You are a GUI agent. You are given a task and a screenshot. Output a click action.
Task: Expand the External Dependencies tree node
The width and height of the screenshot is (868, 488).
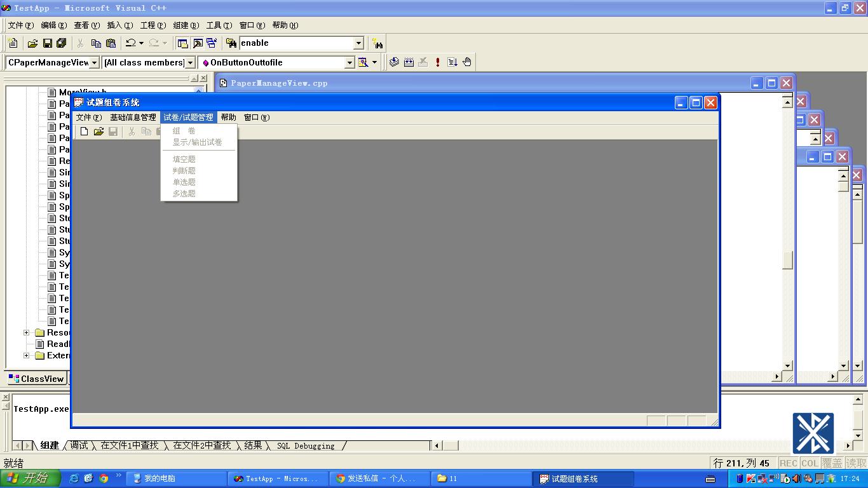pos(26,356)
